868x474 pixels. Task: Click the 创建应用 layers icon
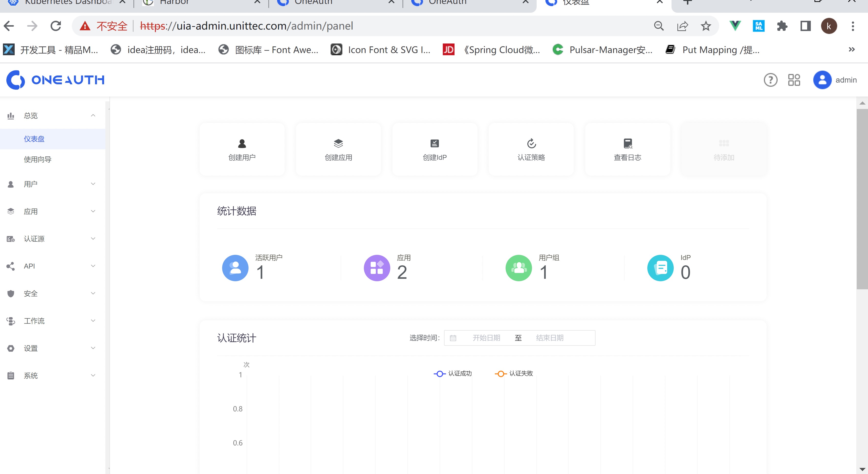pos(338,143)
